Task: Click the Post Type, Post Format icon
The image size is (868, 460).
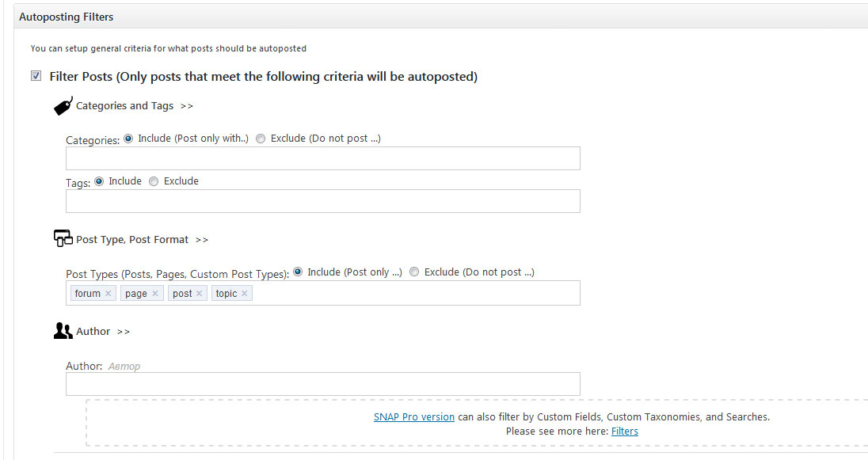Action: [x=63, y=238]
